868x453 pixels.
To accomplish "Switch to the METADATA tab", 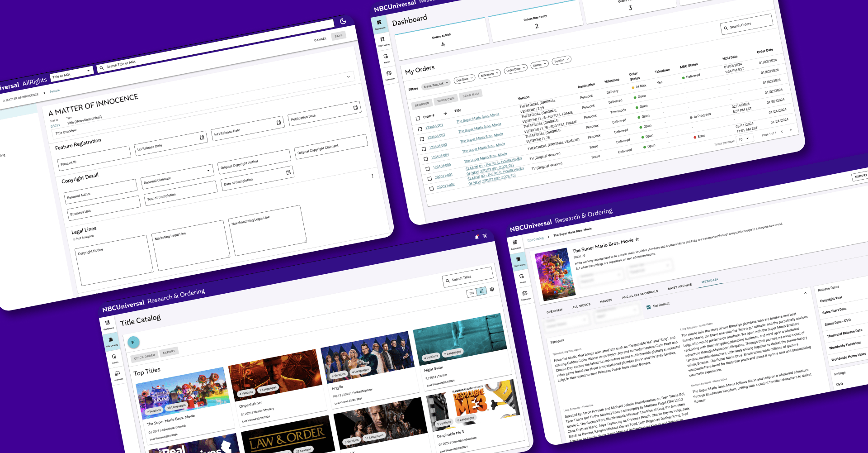I will 710,281.
